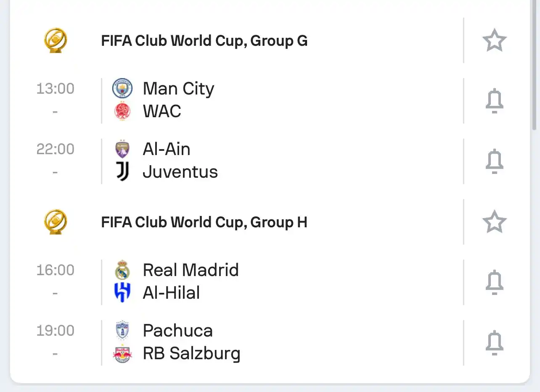
Task: Turn on bell for Real Madrid vs Al-Hilal
Action: click(494, 282)
